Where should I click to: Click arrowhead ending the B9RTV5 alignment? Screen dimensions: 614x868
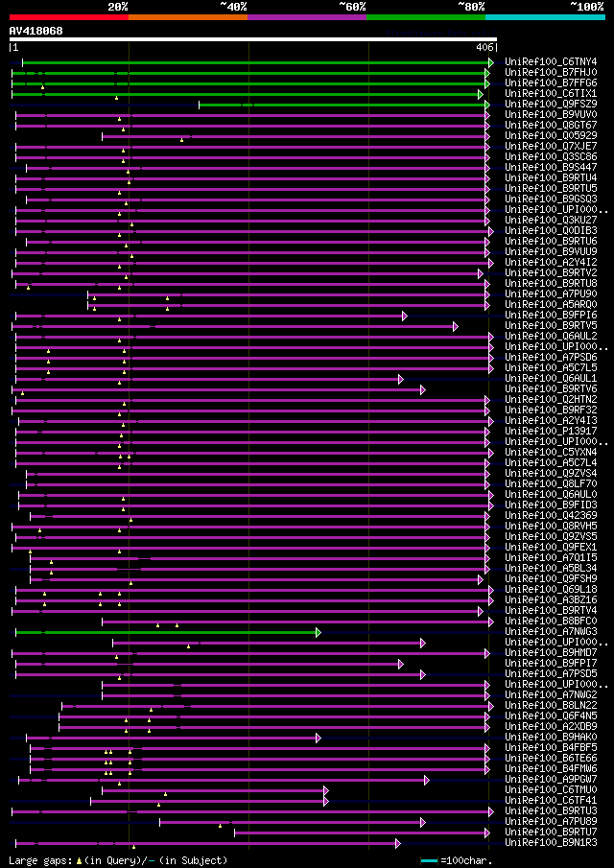pos(455,326)
